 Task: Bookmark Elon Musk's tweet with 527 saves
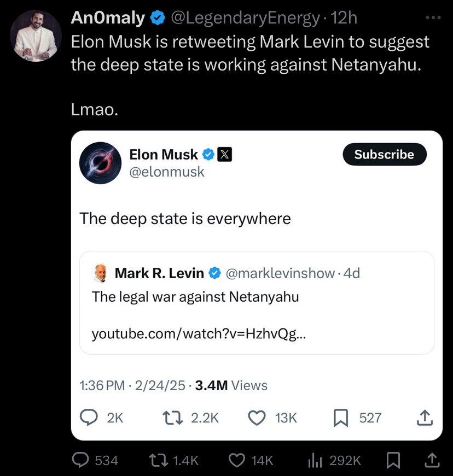pyautogui.click(x=357, y=418)
